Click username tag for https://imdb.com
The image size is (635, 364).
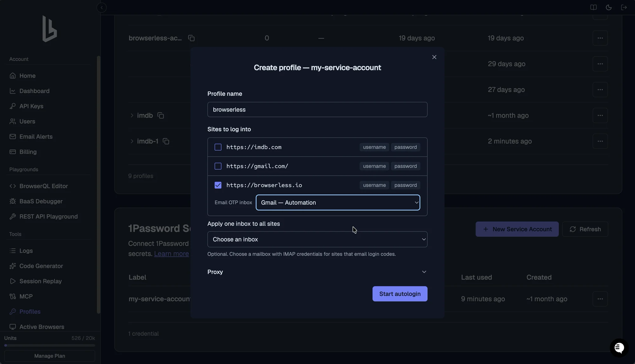[374, 147]
